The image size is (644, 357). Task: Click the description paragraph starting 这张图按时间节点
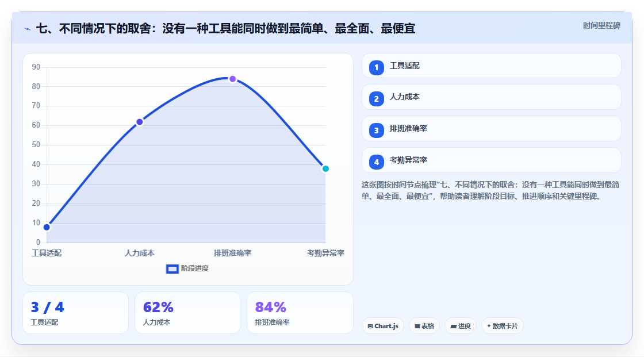point(490,191)
